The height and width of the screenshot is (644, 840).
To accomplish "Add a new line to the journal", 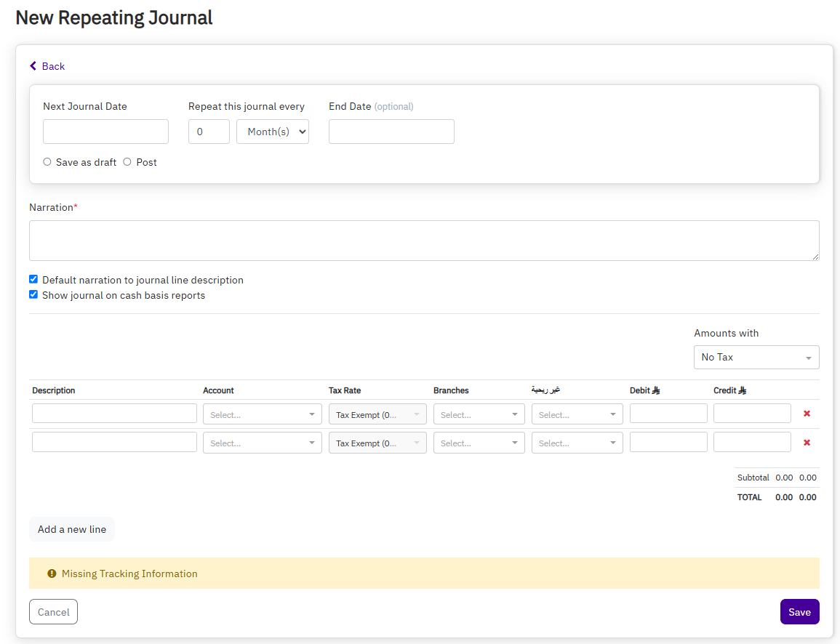I will click(x=72, y=529).
